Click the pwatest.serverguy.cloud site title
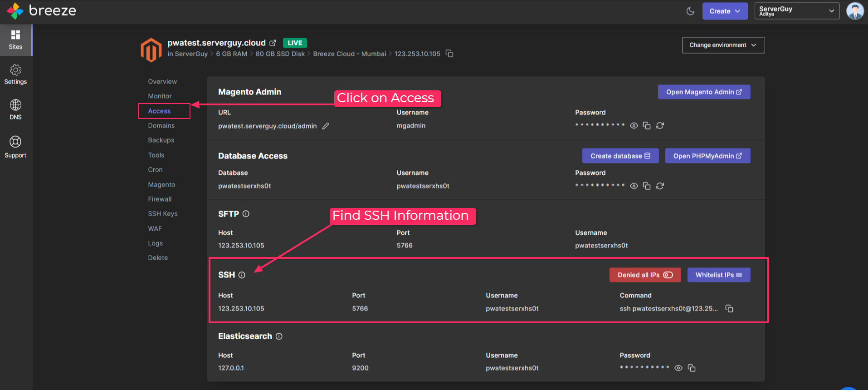Screen dimensions: 868x390 (x=216, y=43)
